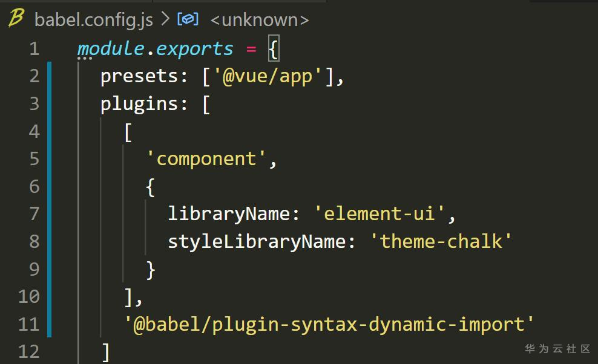Click the word 'module' on line 1
The image size is (598, 364).
(111, 49)
